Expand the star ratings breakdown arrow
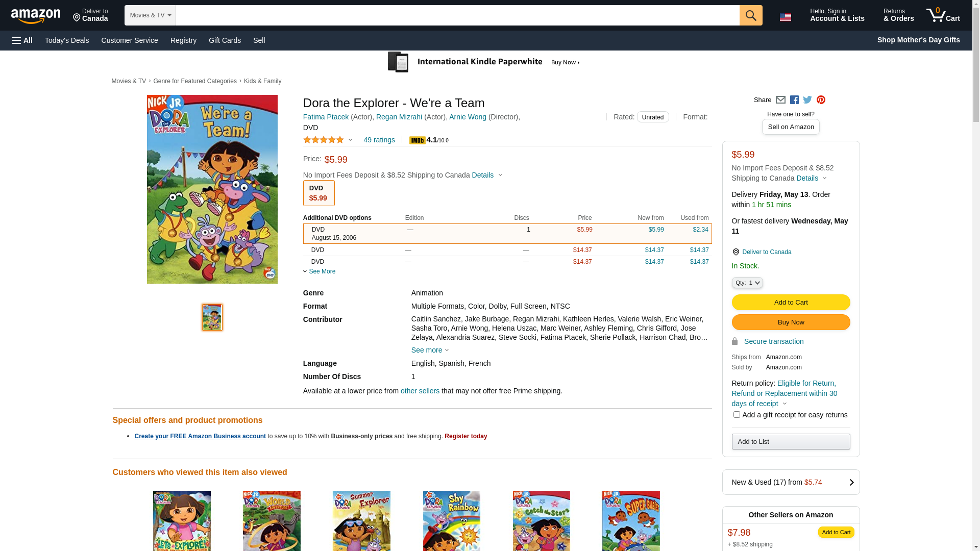The height and width of the screenshot is (551, 980). point(350,140)
